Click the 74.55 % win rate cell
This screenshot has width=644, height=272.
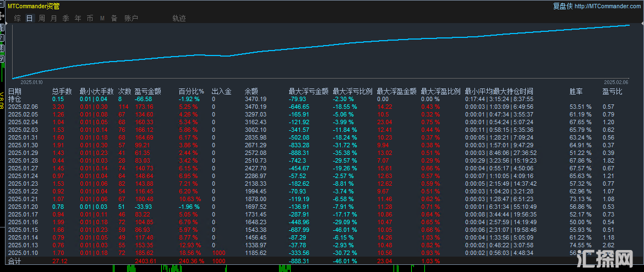580,245
